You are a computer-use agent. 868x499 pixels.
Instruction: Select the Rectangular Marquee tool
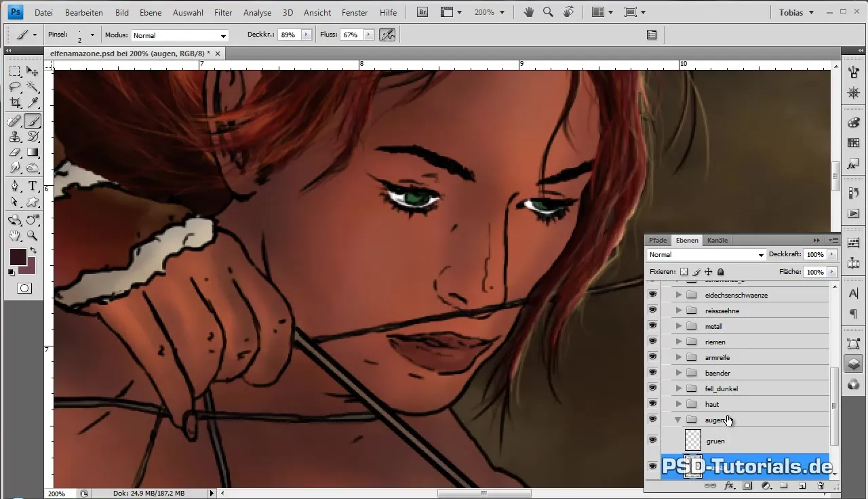[x=15, y=71]
